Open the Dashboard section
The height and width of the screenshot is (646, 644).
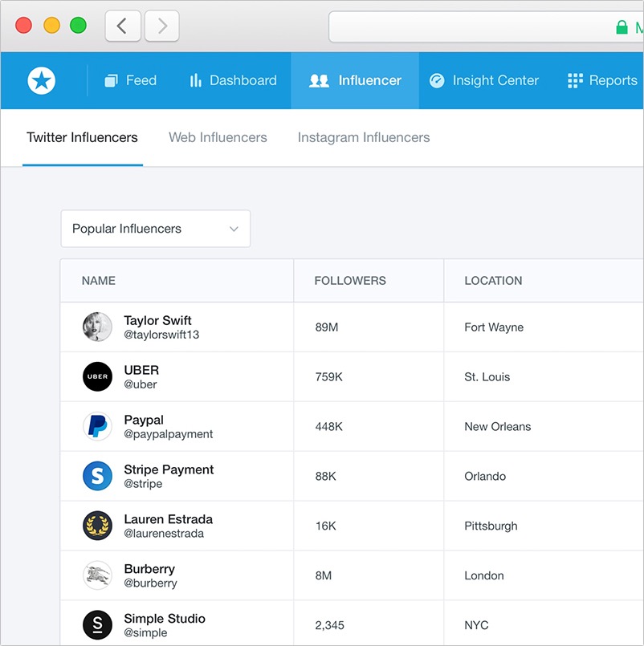pos(233,80)
